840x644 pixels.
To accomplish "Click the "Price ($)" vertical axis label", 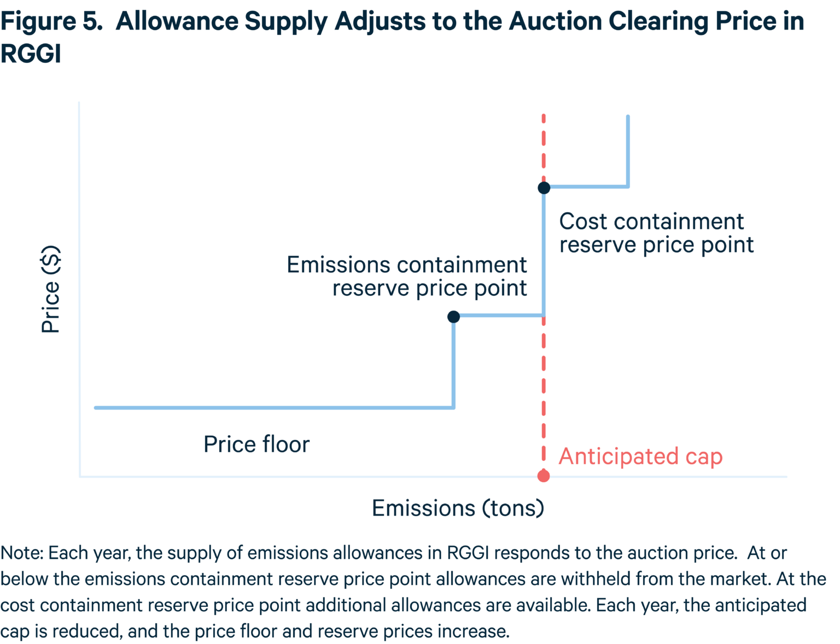I will click(x=50, y=289).
